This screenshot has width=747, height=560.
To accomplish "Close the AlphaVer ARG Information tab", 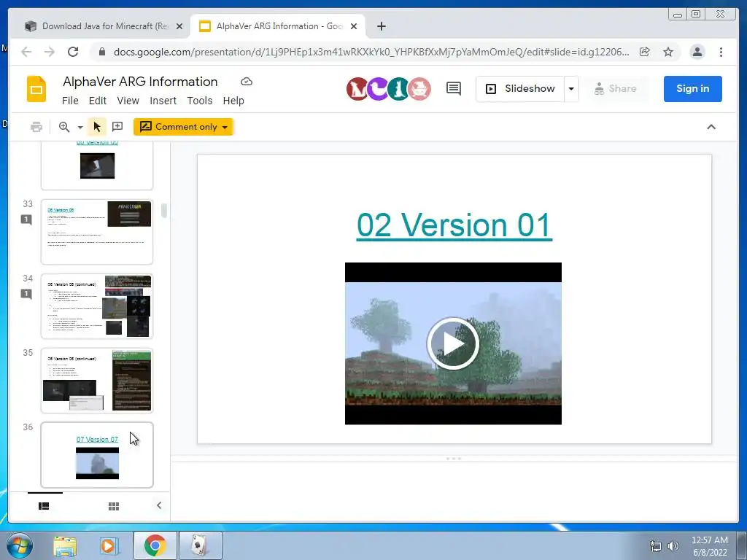I will pos(354,26).
